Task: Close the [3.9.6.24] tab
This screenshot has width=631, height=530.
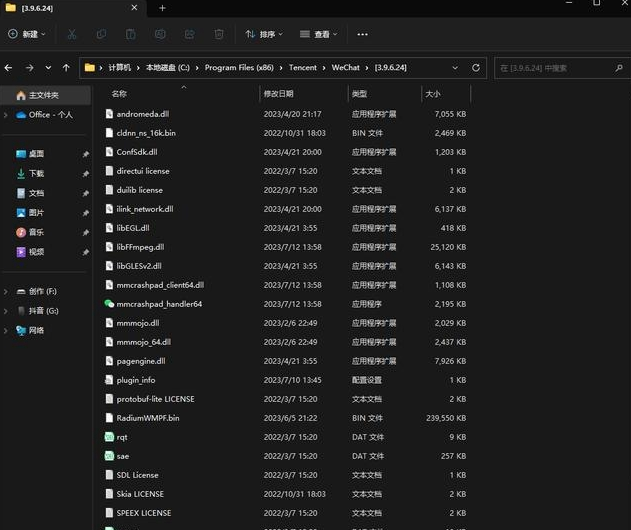Action: [x=134, y=8]
